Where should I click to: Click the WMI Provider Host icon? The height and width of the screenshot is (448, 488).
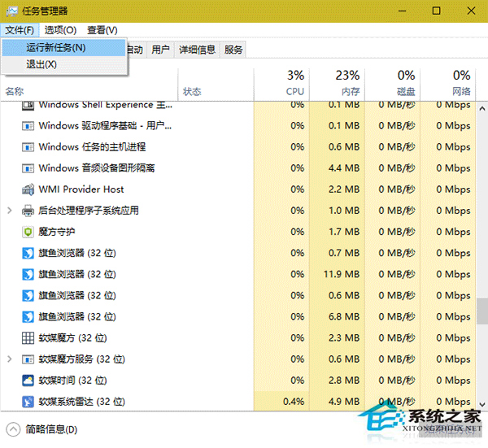[x=28, y=189]
